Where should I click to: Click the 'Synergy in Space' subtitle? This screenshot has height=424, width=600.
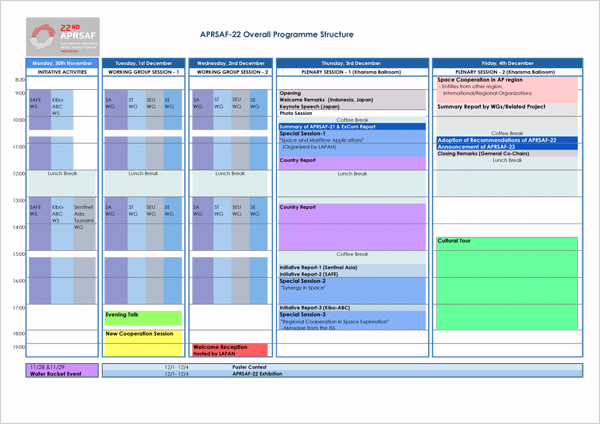pos(303,288)
